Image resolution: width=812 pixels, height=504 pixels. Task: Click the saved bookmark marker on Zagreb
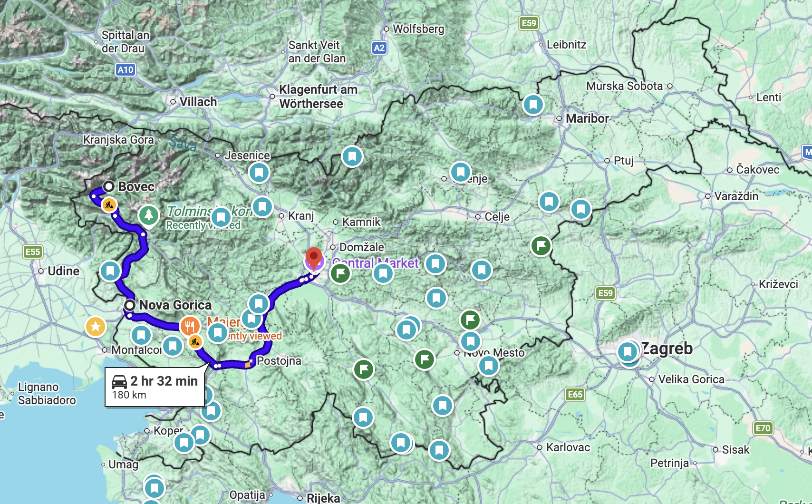[x=628, y=352]
